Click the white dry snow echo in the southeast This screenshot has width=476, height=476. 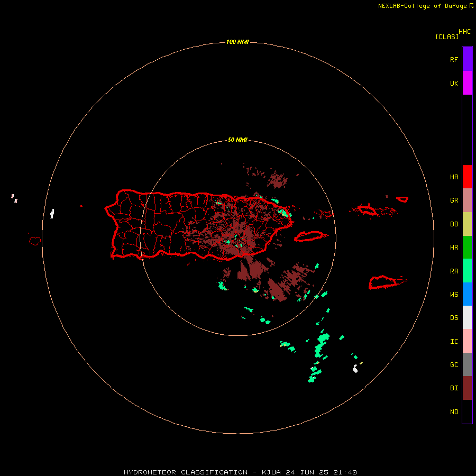click(355, 369)
